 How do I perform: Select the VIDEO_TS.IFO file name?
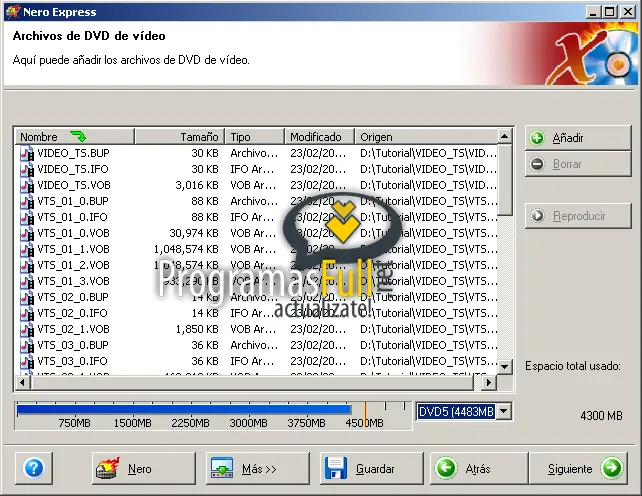(x=73, y=169)
